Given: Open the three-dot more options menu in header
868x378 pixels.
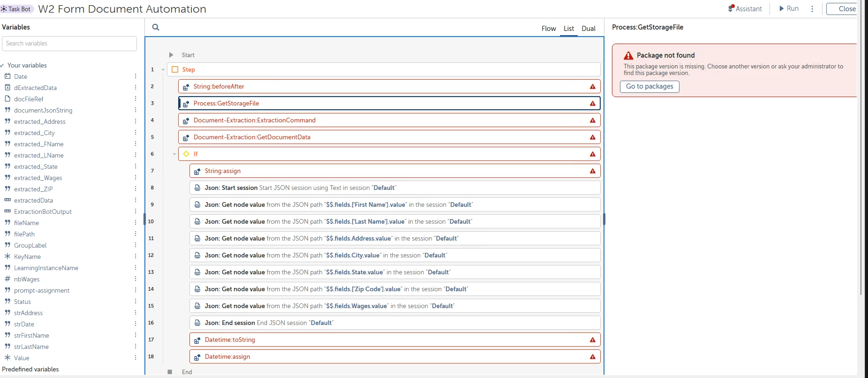Looking at the screenshot, I should pyautogui.click(x=812, y=8).
